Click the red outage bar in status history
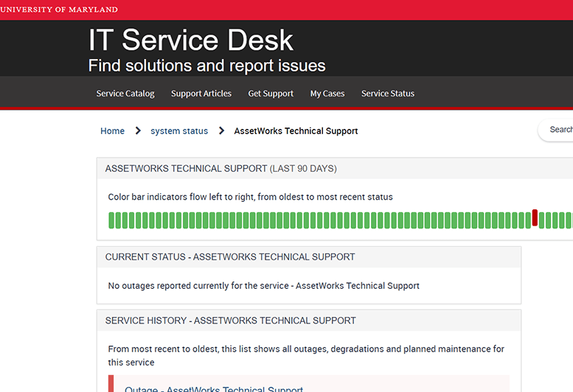The width and height of the screenshot is (573, 392). (535, 217)
